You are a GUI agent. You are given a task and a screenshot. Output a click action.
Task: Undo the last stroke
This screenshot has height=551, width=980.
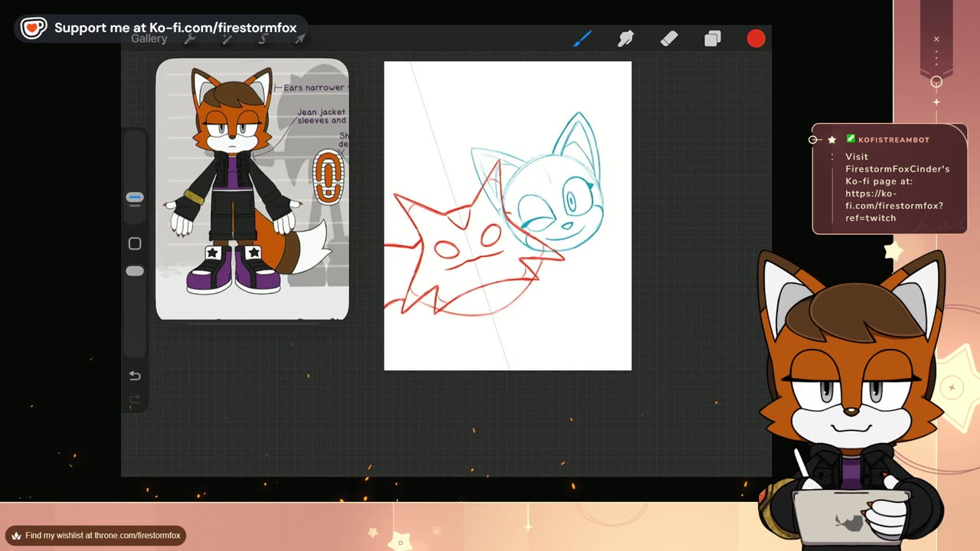135,375
